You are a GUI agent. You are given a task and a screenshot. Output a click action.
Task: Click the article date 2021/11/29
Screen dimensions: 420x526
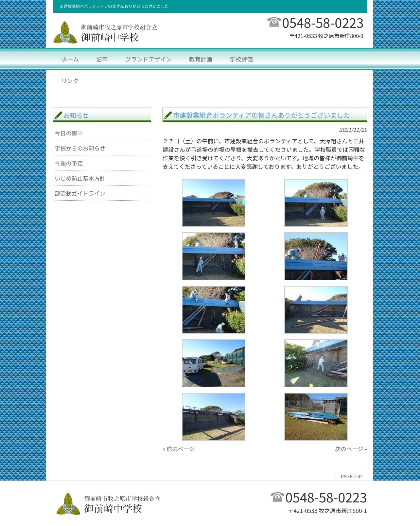point(353,130)
